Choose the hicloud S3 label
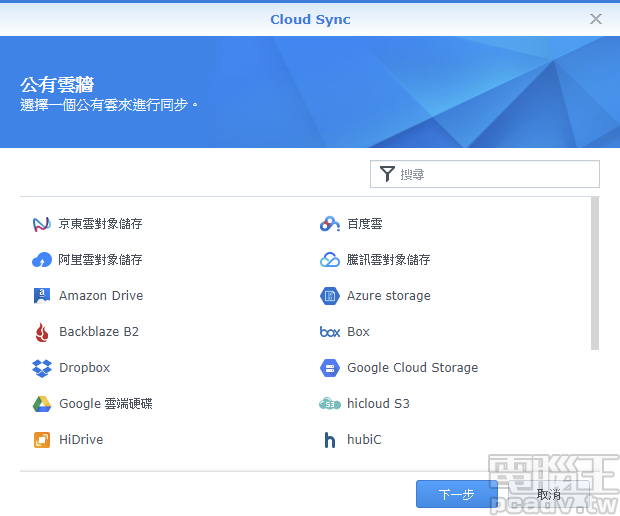Screen dimensions: 620x516 click(378, 404)
